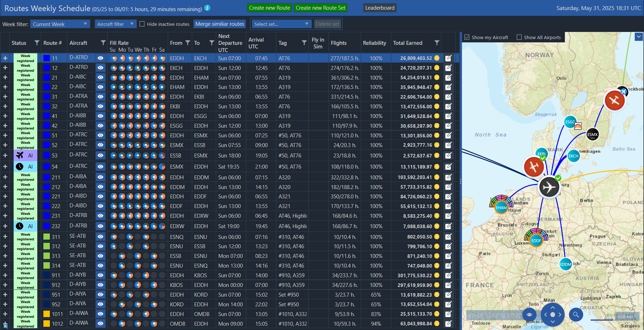The image size is (644, 330).
Task: Open the Aircraft filter dropdown
Action: coord(115,24)
